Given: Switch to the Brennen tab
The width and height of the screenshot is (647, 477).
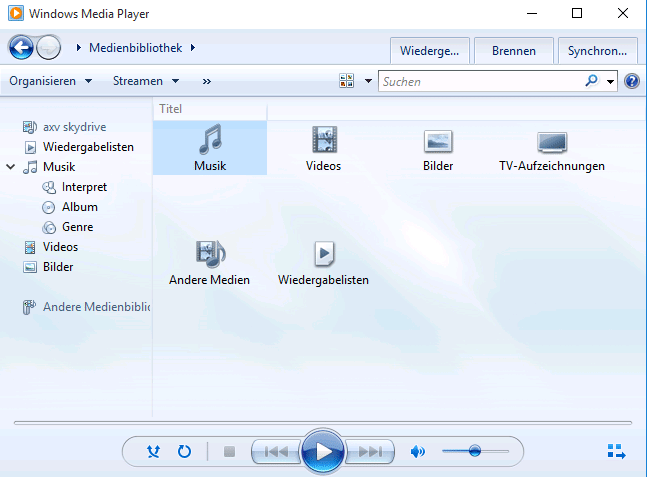Looking at the screenshot, I should [x=514, y=51].
